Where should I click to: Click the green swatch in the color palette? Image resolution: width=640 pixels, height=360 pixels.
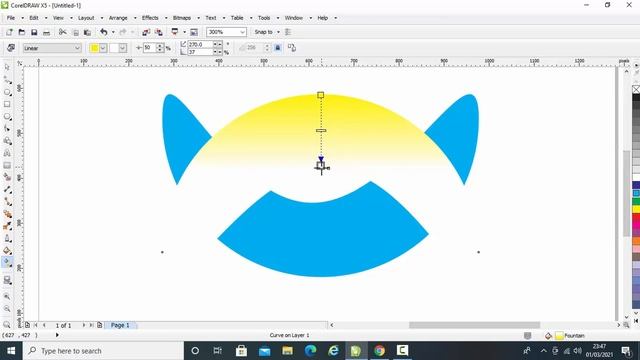click(636, 201)
